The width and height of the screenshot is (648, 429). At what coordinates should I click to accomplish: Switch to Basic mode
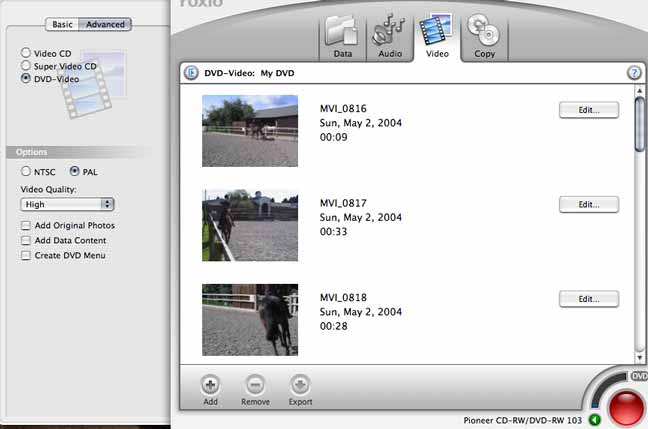point(62,24)
